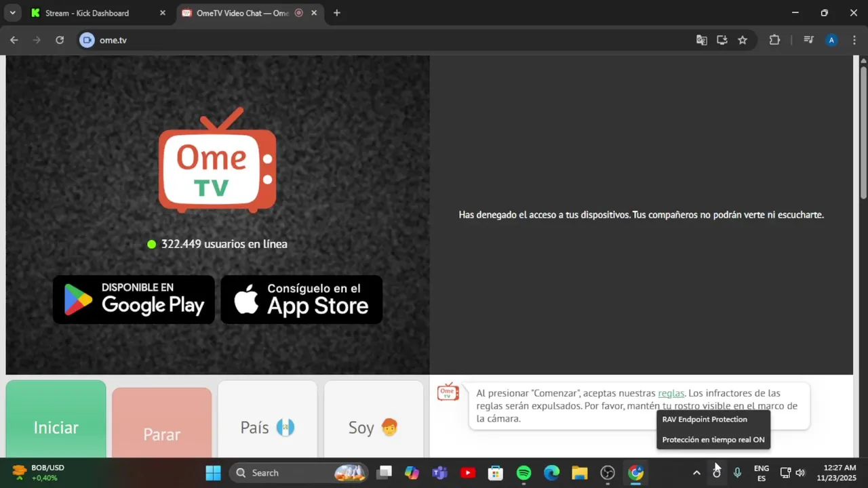Open Microsoft Teams from taskbar
The height and width of the screenshot is (488, 868).
point(440,473)
